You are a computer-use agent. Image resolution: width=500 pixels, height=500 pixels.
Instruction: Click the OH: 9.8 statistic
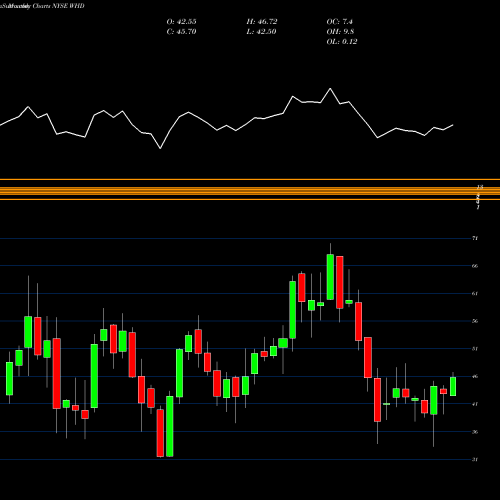pos(340,32)
